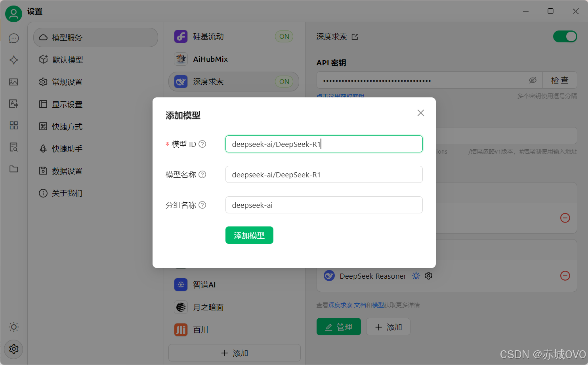Select 常规设置 settings menu
Screen dimensions: 588x365
pos(95,82)
